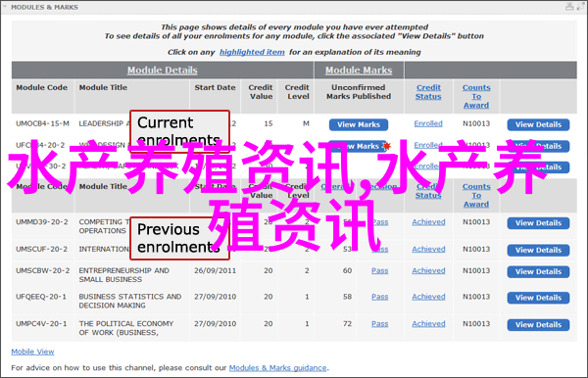Screen dimensions: 588x378
Task: Click Enrolled status for UMOCB4-15-M
Action: [428, 123]
